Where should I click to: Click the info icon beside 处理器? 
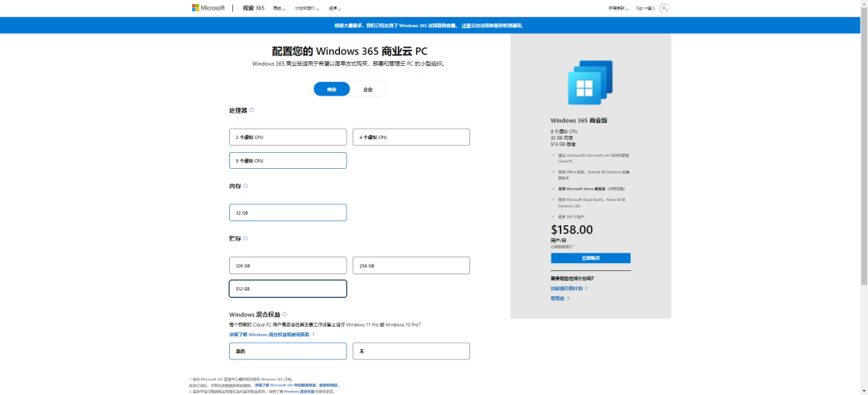tap(252, 110)
